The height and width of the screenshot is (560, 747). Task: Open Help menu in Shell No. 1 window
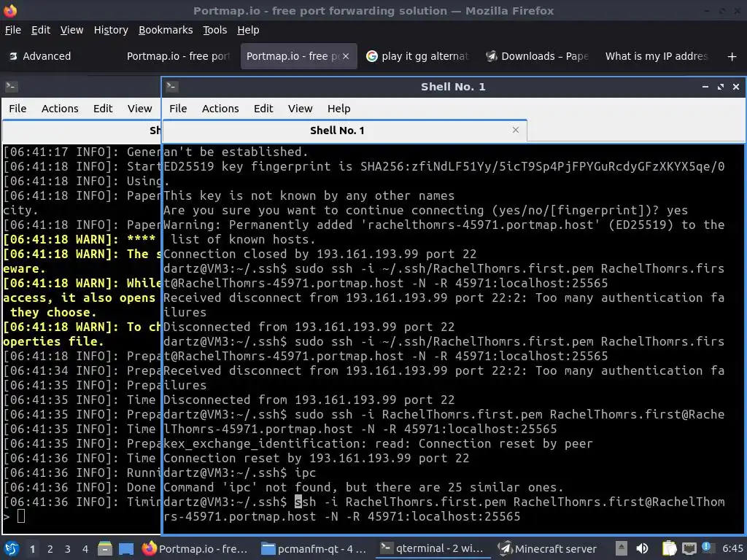pyautogui.click(x=338, y=109)
